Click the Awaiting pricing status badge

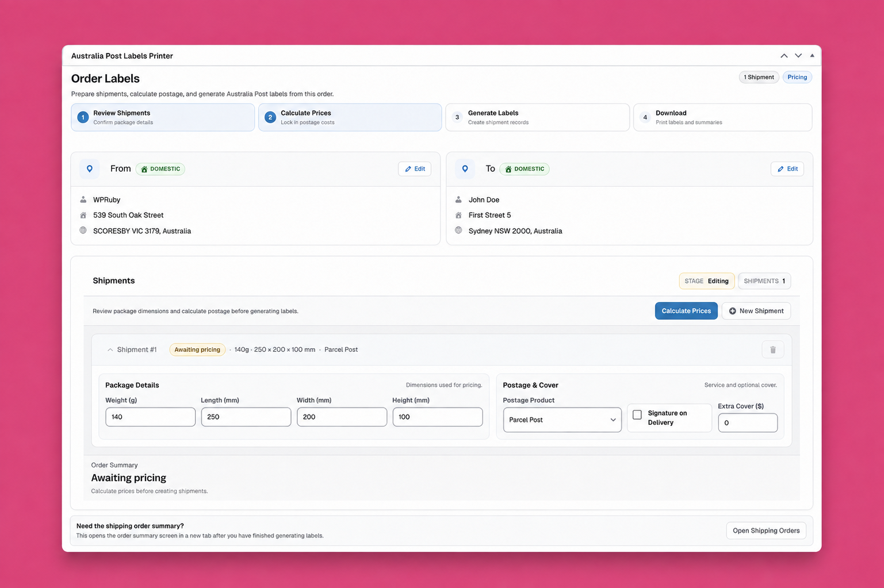click(x=197, y=349)
